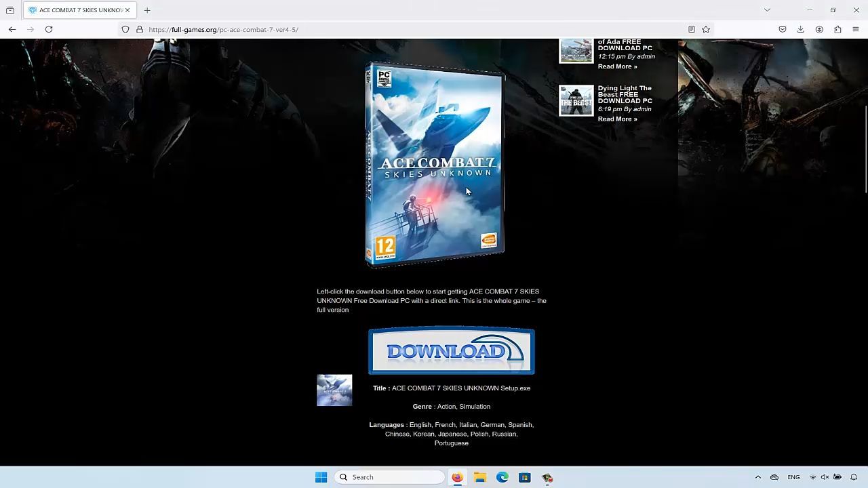Open the of Ada post thumbnail
This screenshot has height=488, width=868.
(x=576, y=50)
